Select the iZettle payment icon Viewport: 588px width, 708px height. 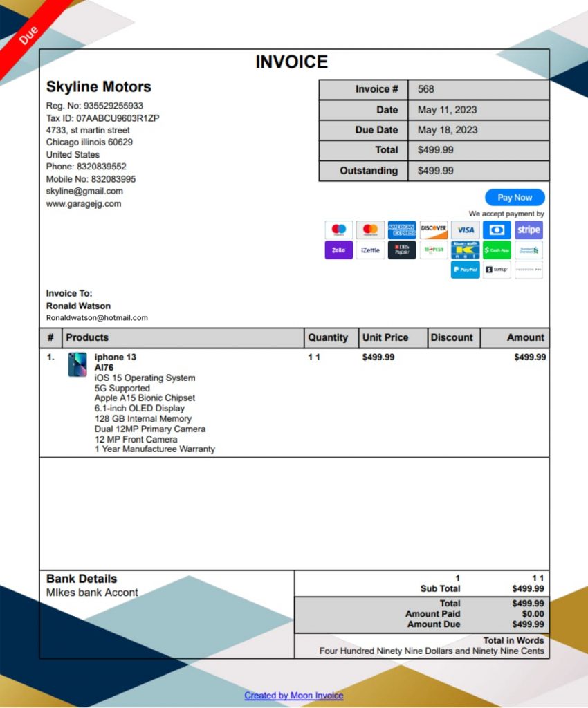370,250
